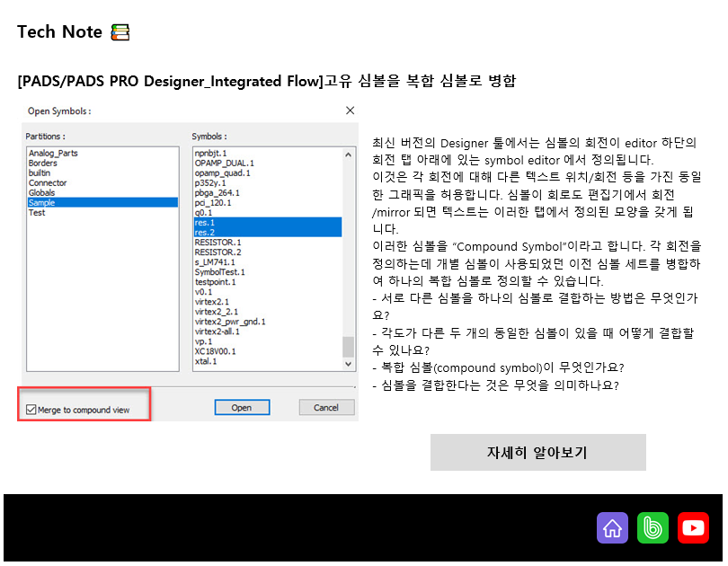The image size is (728, 566).
Task: Select symbol virtex2-all.1
Action: pyautogui.click(x=268, y=332)
